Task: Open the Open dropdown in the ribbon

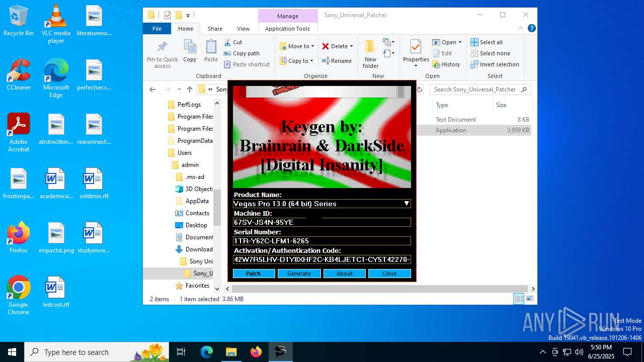Action: (447, 42)
